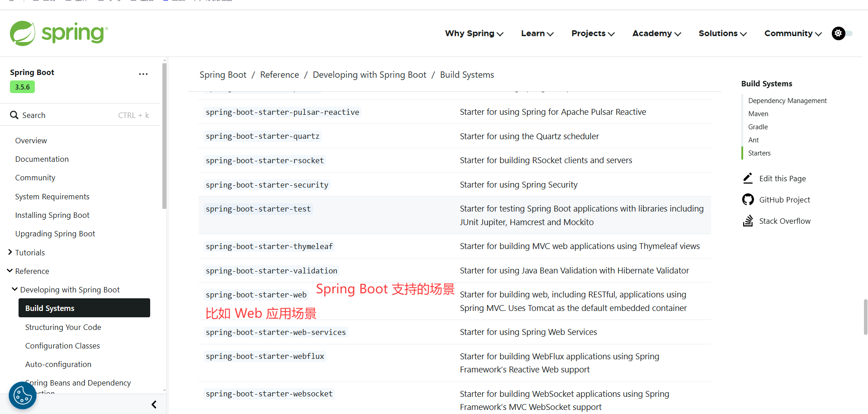The width and height of the screenshot is (868, 414).
Task: Click spring-boot-starter-rsocket text
Action: 265,160
